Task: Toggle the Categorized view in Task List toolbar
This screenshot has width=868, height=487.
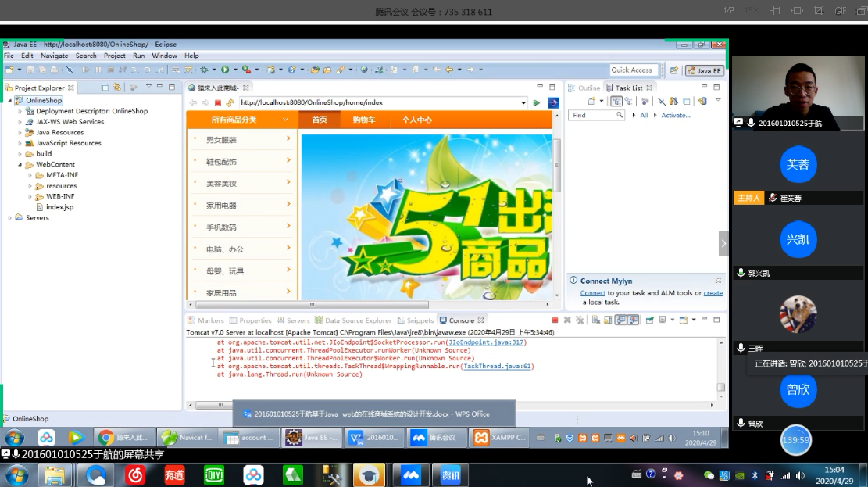Action: 616,102
